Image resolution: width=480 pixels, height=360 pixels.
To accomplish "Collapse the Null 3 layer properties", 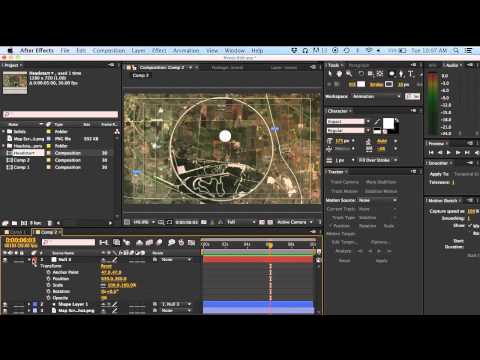I will (x=29, y=260).
